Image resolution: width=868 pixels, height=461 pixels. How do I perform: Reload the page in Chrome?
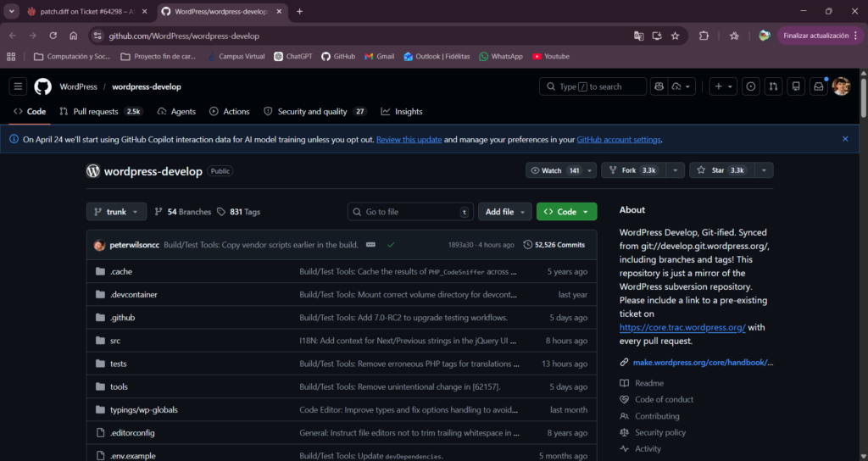point(53,36)
